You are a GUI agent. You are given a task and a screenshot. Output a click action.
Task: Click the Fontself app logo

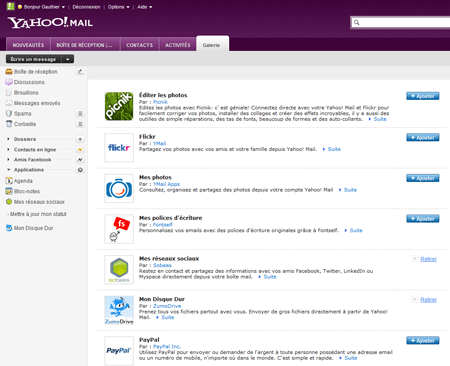(x=119, y=229)
